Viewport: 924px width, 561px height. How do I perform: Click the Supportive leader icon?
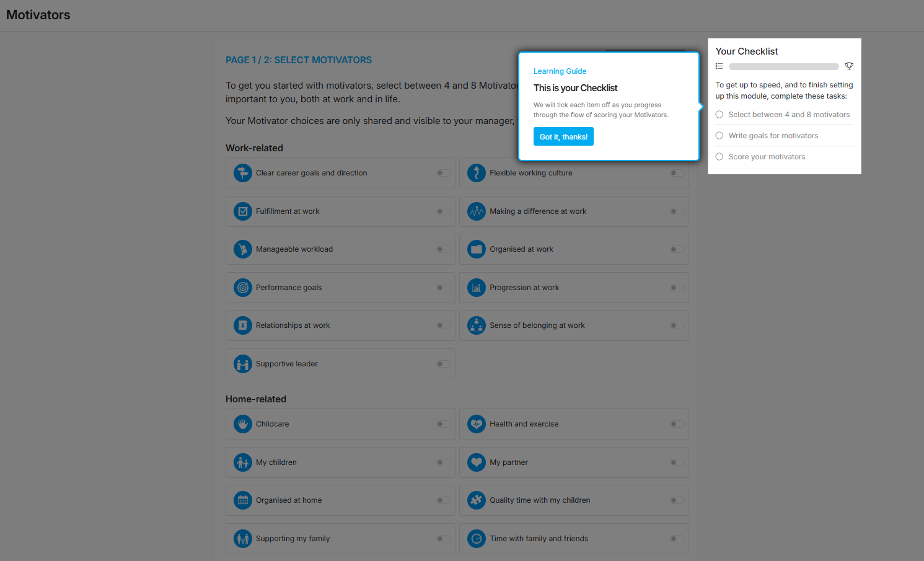pyautogui.click(x=243, y=364)
